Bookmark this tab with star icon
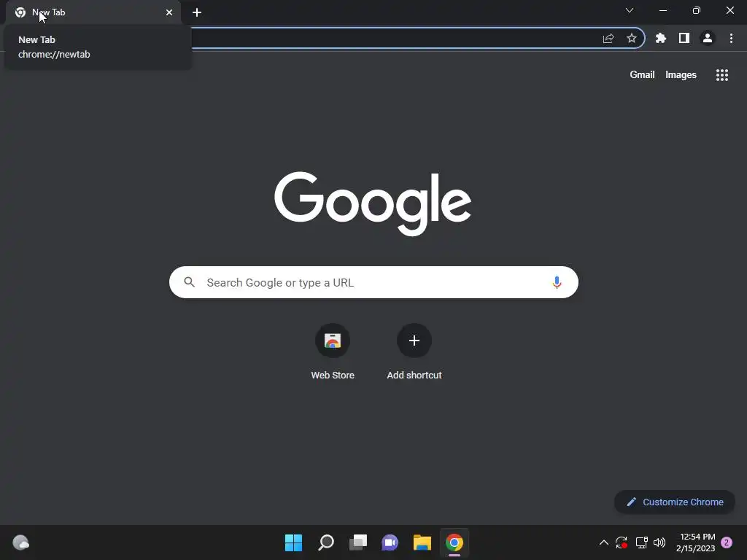Viewport: 747px width, 560px height. tap(632, 38)
